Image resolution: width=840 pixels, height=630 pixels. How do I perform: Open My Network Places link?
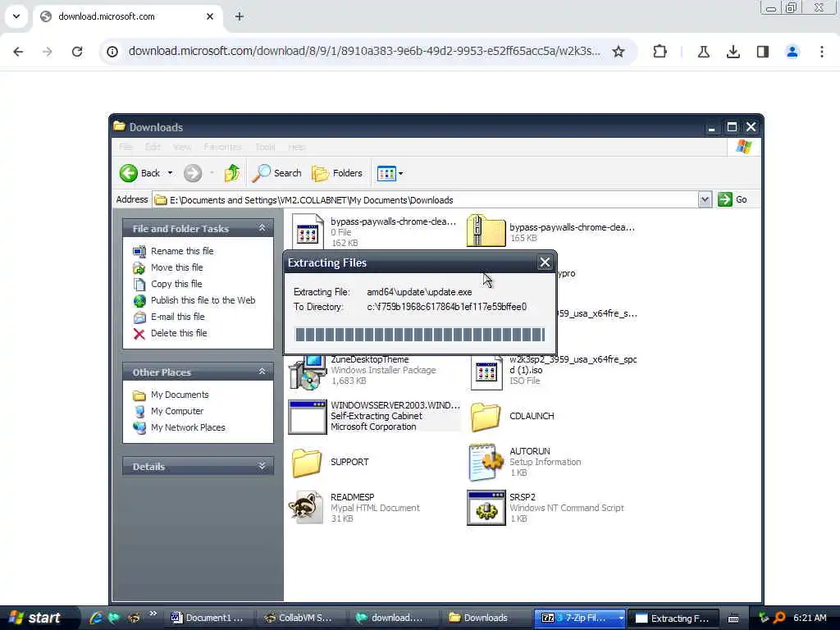pyautogui.click(x=188, y=427)
